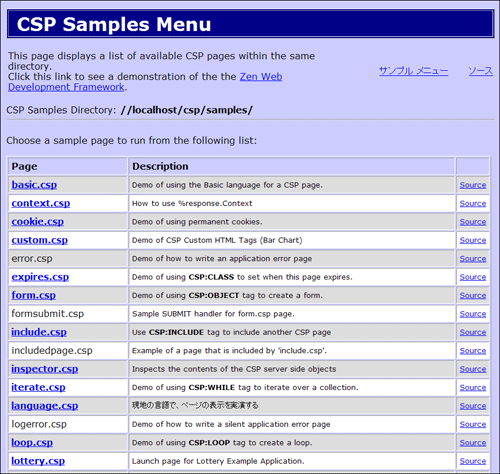Click 'Launch page for Lottery Example' description
Image resolution: width=500 pixels, height=474 pixels.
pyautogui.click(x=218, y=461)
